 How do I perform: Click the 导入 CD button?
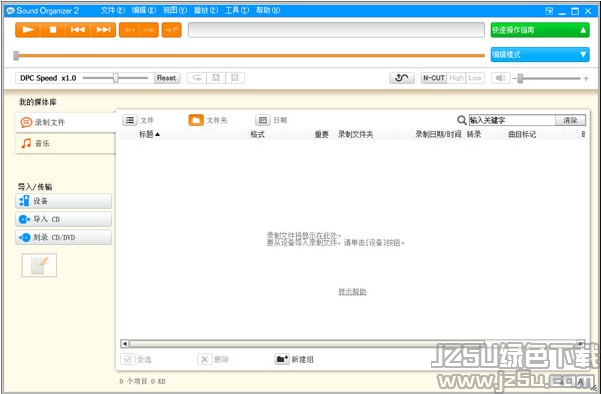pos(64,219)
